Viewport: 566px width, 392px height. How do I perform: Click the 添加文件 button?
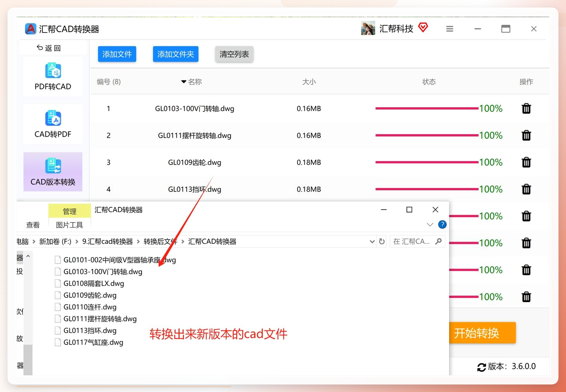pos(117,54)
